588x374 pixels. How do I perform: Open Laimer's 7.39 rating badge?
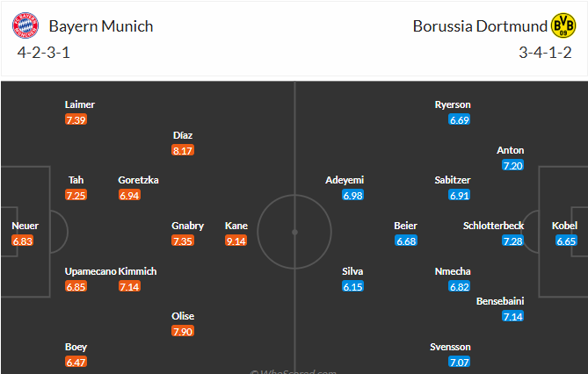coord(76,119)
